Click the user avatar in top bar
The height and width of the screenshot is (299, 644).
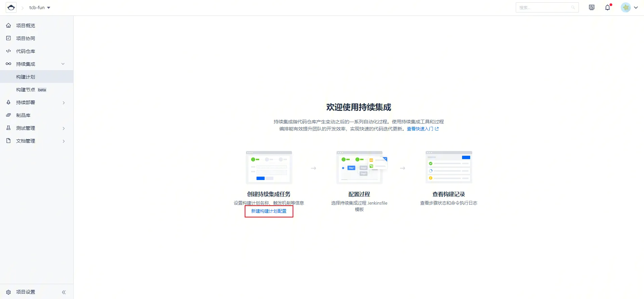[x=626, y=7]
